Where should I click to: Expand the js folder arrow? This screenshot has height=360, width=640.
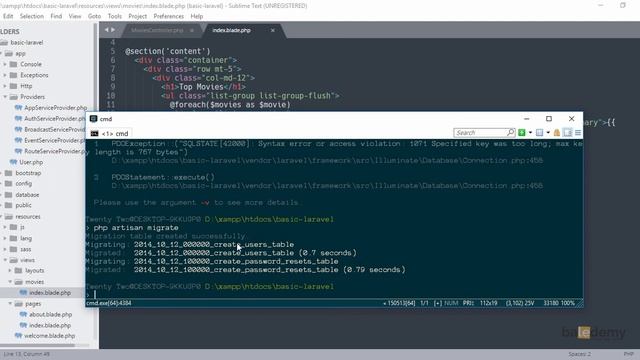pos(5,227)
